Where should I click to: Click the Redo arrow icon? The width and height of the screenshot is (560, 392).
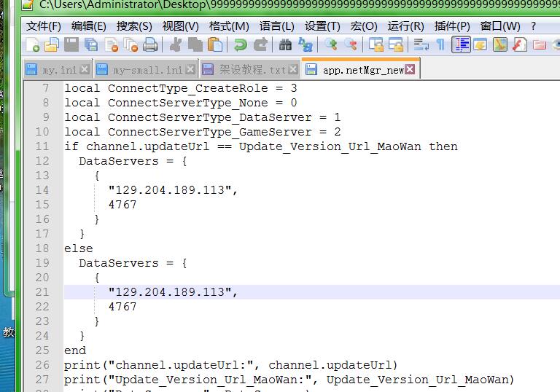click(x=260, y=45)
